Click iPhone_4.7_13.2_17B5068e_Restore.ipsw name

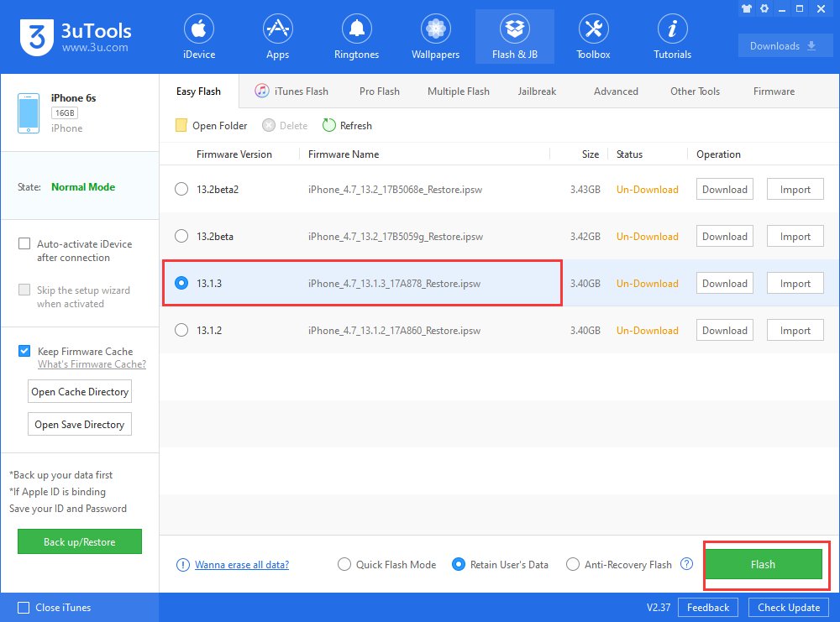coord(395,189)
